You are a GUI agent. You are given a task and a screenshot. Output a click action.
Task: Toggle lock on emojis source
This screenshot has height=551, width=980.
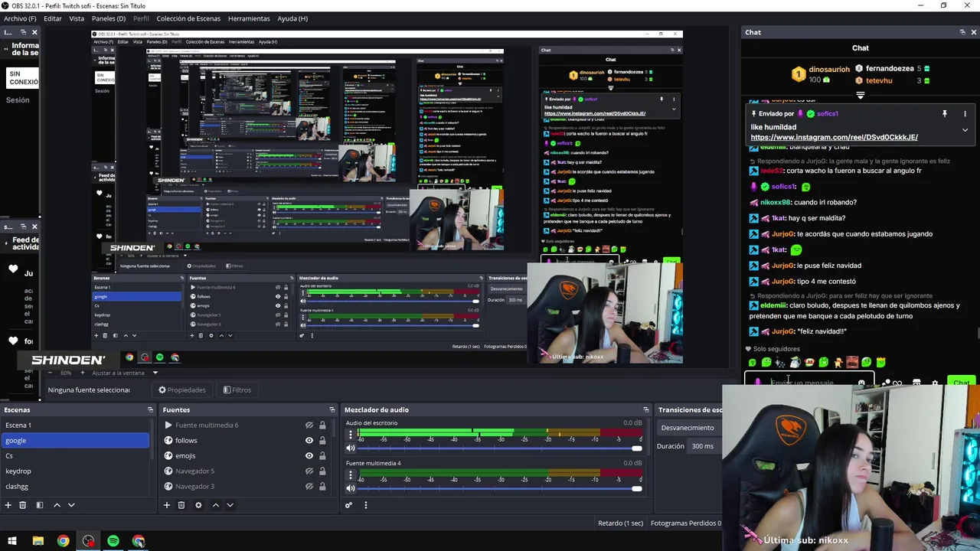pyautogui.click(x=322, y=456)
